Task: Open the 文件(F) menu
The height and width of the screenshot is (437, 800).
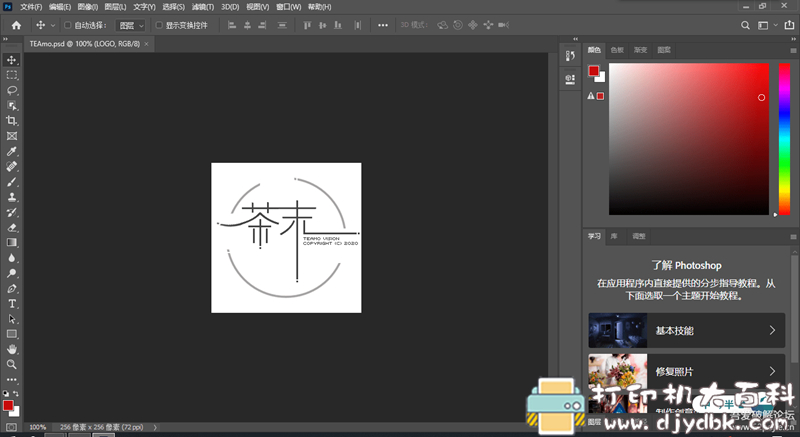Action: (x=31, y=7)
